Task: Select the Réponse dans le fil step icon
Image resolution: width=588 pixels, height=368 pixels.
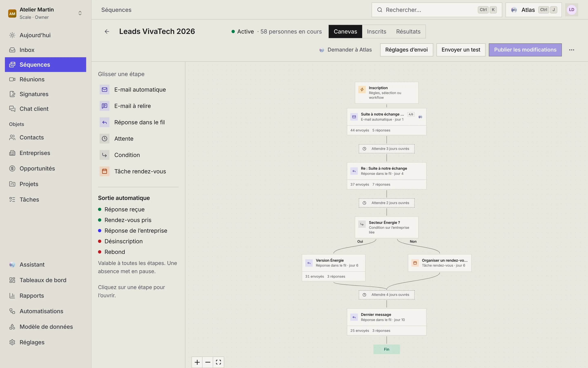Action: point(105,122)
